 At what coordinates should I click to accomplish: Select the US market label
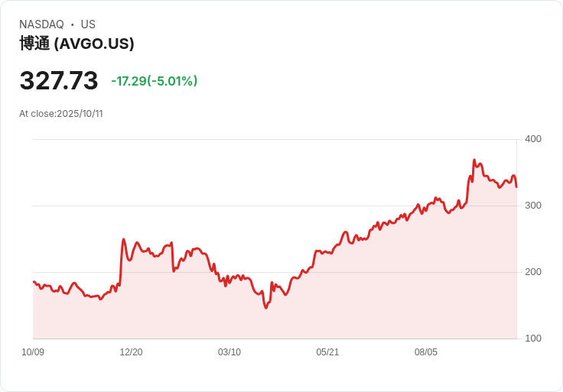pos(88,24)
